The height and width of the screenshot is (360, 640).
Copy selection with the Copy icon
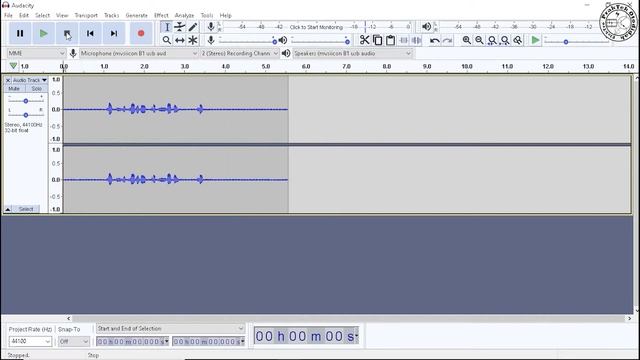(x=378, y=40)
